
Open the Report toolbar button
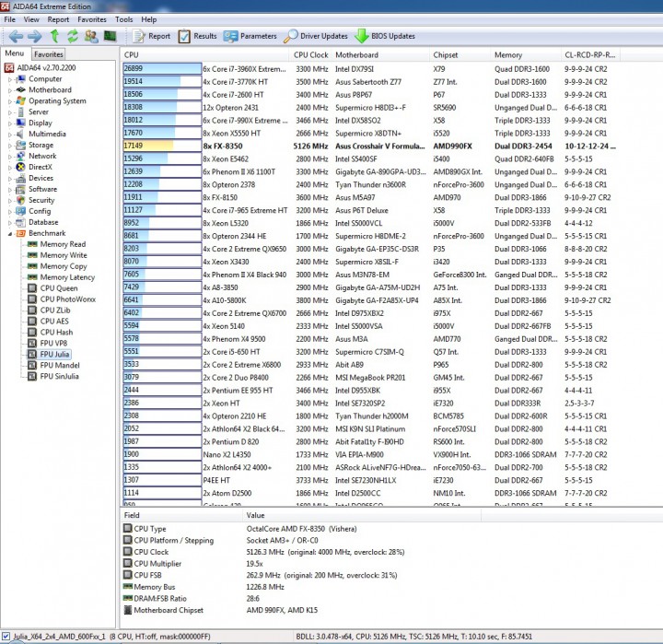click(151, 36)
